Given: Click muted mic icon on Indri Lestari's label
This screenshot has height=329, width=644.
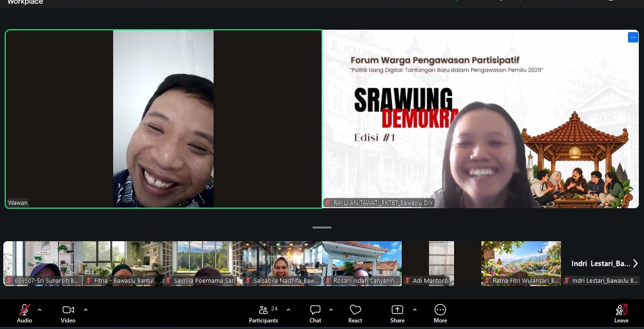Looking at the screenshot, I should click(x=567, y=280).
